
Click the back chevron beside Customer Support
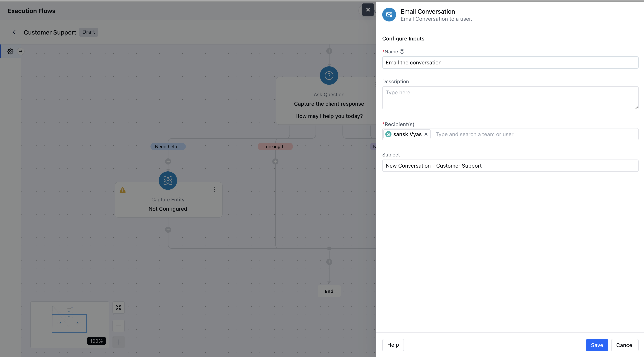pos(14,32)
